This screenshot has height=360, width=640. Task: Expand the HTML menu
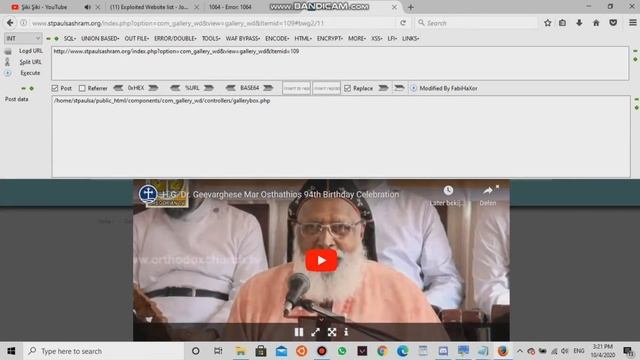tap(303, 38)
